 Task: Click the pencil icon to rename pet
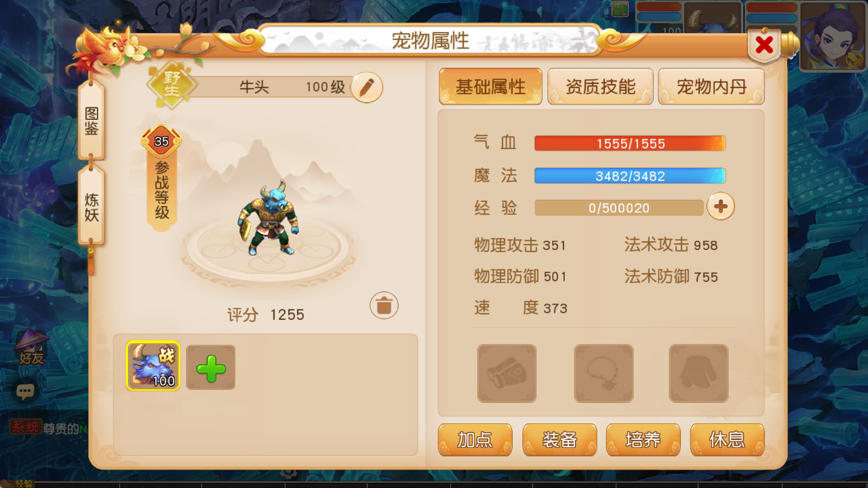pos(367,87)
